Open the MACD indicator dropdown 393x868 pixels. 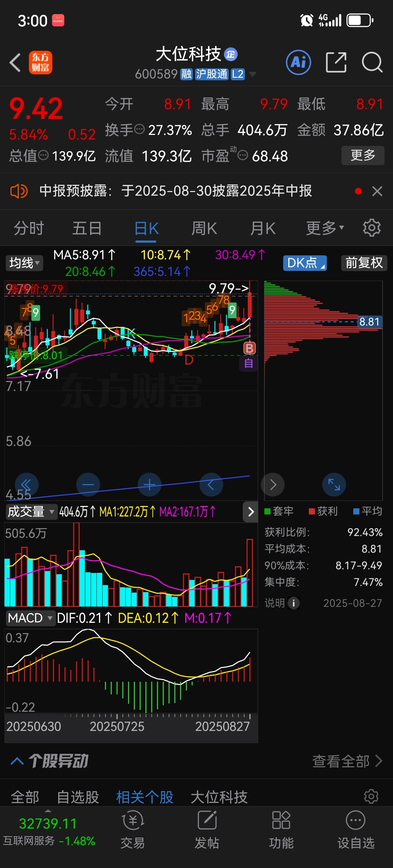point(31,618)
